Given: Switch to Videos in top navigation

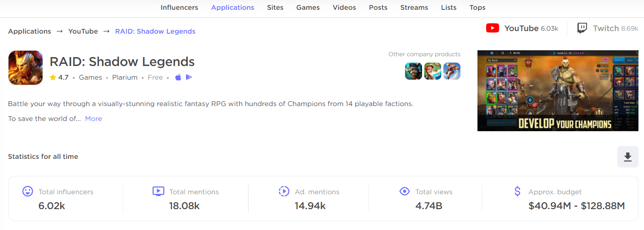Looking at the screenshot, I should (x=345, y=8).
